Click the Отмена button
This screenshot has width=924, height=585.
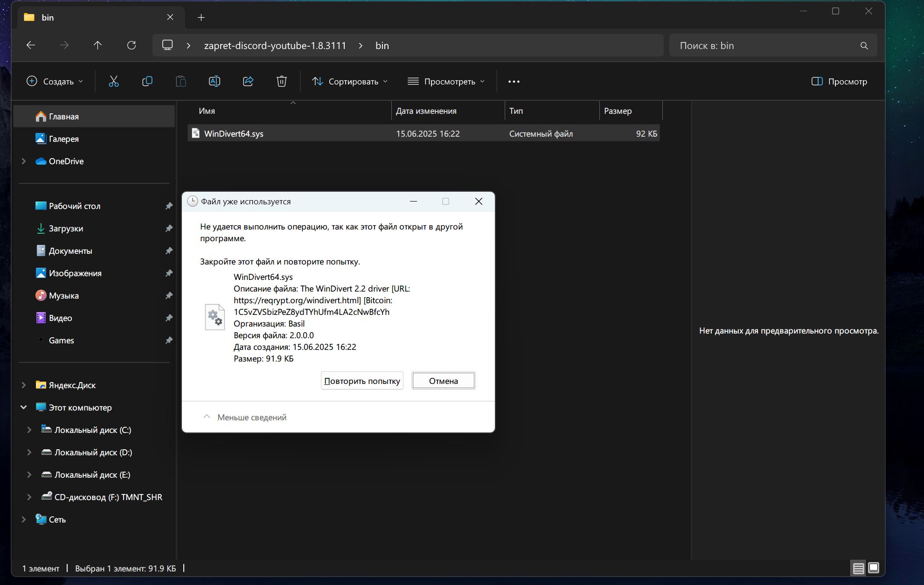(x=443, y=381)
